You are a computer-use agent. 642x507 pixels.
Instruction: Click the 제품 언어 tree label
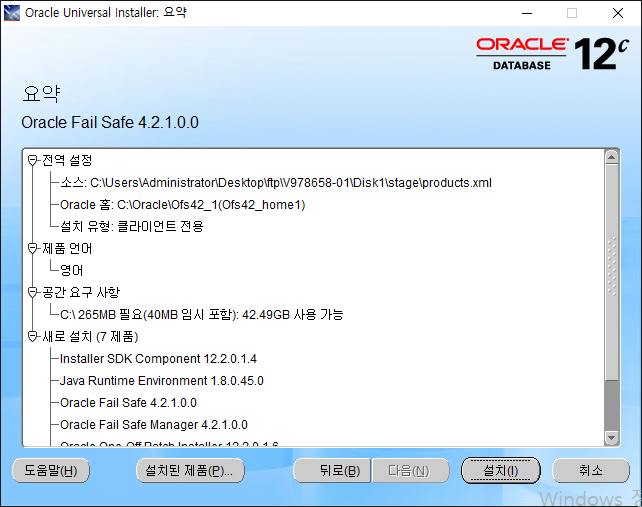(x=67, y=248)
